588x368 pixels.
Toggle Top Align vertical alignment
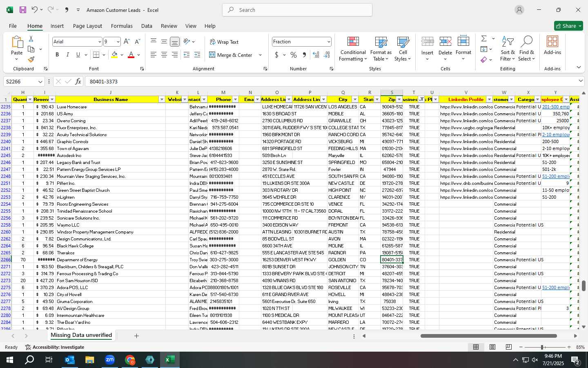pos(153,42)
